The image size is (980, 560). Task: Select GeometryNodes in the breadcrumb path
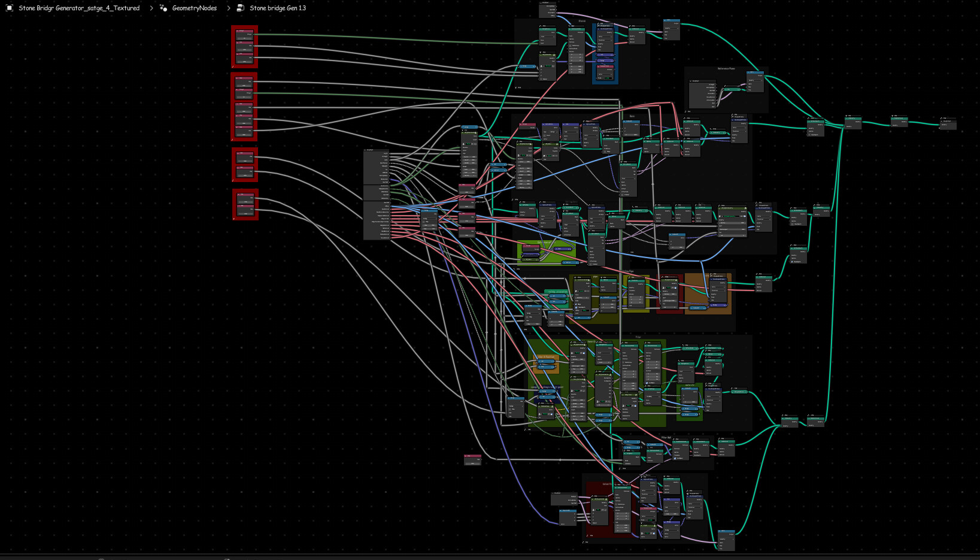[x=195, y=8]
